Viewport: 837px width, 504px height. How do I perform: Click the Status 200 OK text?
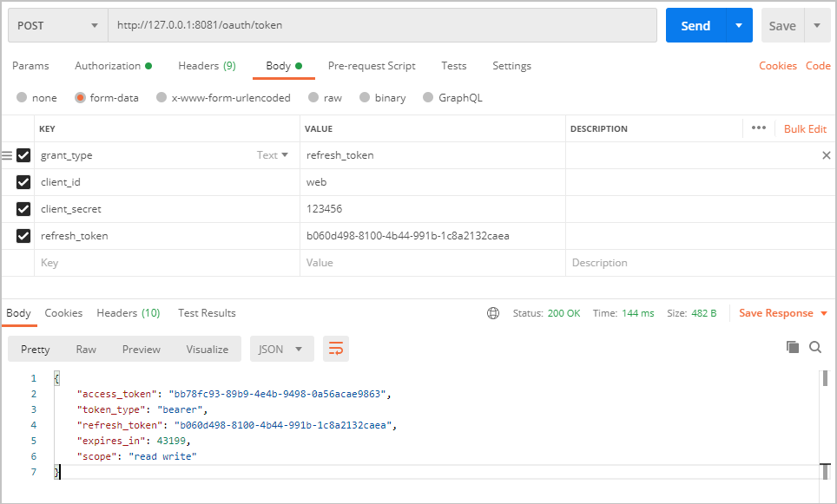[x=546, y=313]
